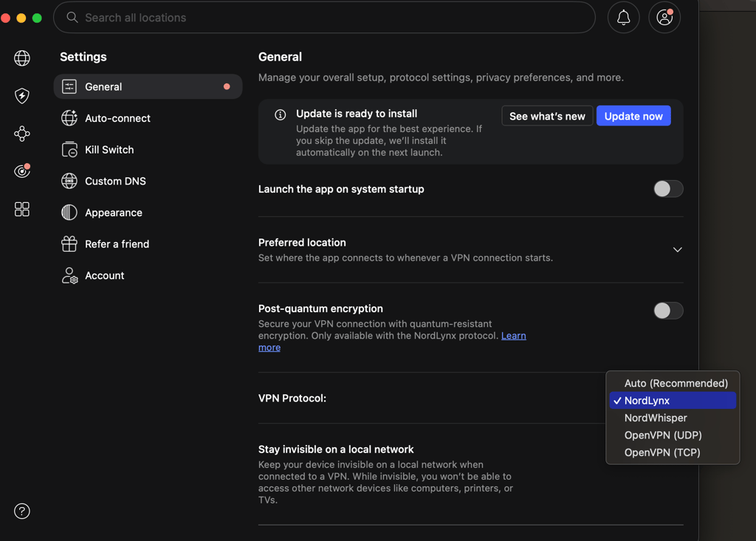Image resolution: width=756 pixels, height=541 pixels.
Task: Pick OpenVPN (TCP) protocol
Action: coord(673,452)
